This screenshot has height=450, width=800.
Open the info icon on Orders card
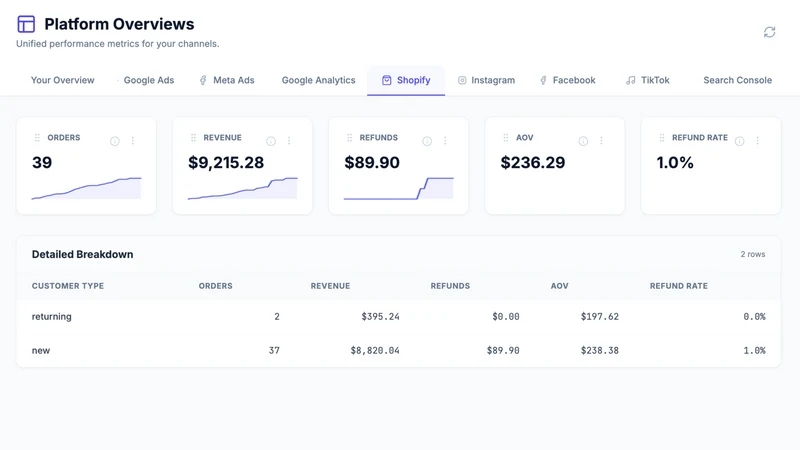pos(115,141)
